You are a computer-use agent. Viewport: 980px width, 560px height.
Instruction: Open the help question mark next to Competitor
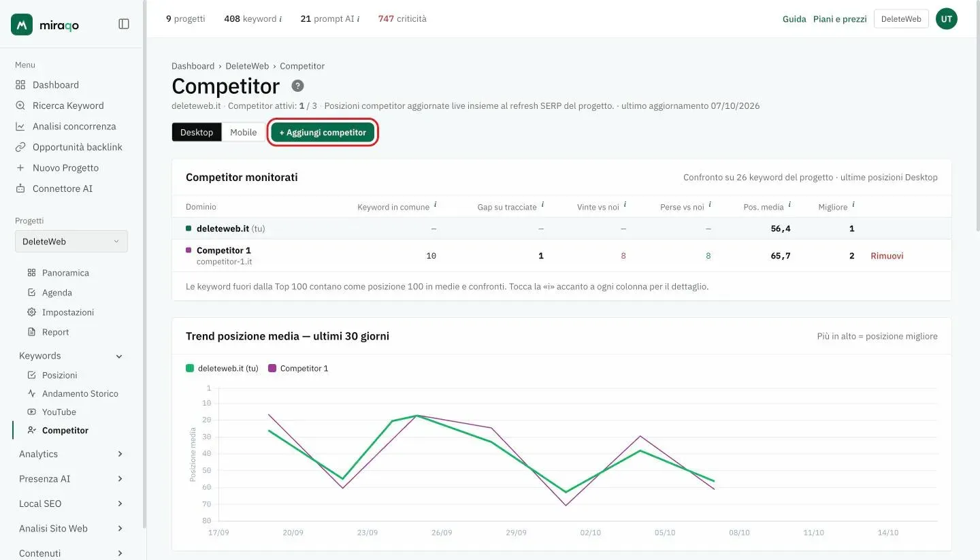[297, 86]
